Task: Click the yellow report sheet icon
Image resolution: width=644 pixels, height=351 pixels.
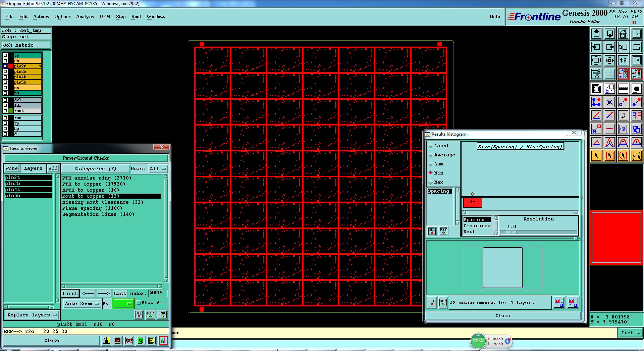Action: (152, 341)
